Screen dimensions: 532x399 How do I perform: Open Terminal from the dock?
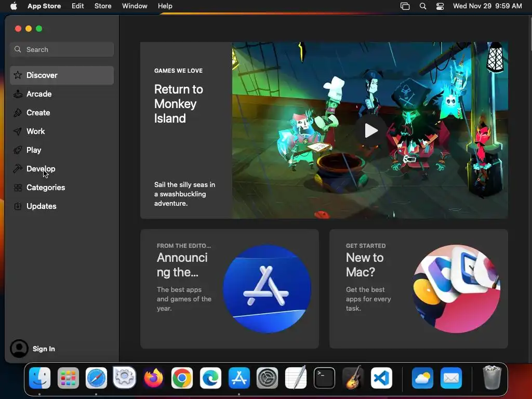[x=324, y=378]
